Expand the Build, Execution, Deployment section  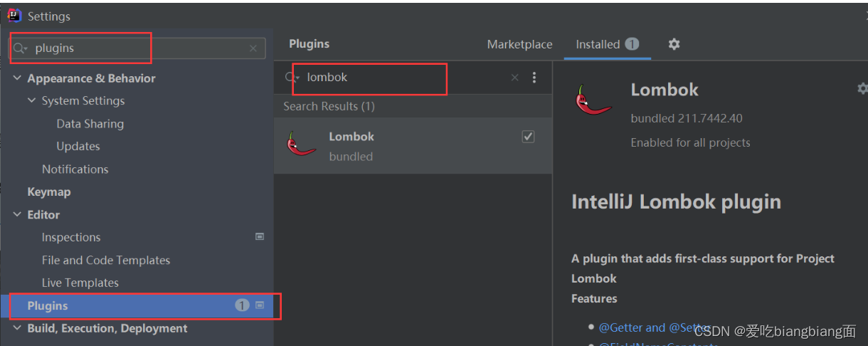[17, 328]
